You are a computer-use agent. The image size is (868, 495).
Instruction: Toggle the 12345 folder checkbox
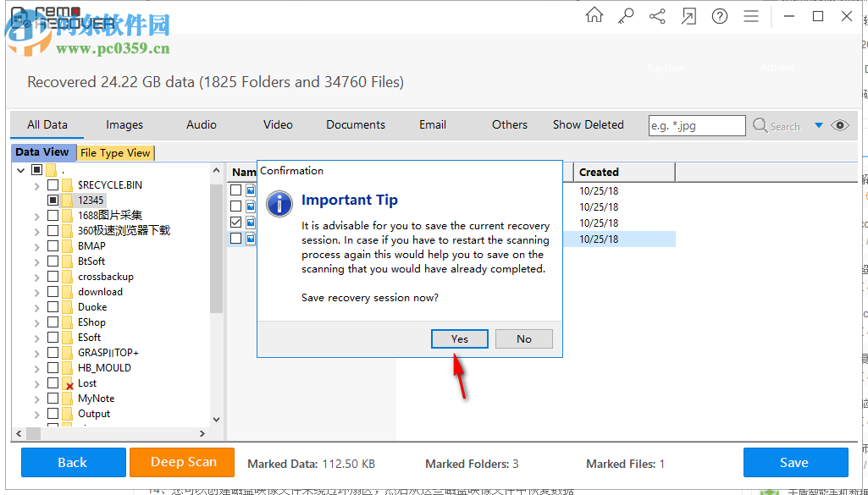(53, 200)
